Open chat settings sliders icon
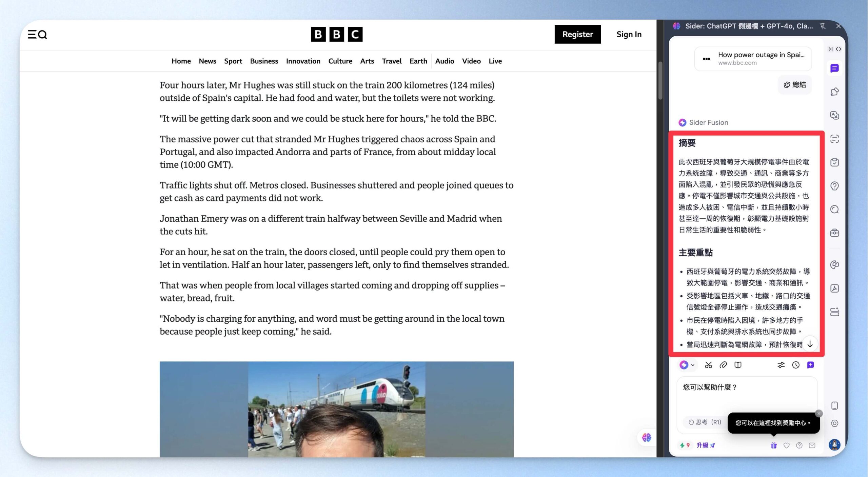Screen dimensions: 868x477 tap(781, 365)
